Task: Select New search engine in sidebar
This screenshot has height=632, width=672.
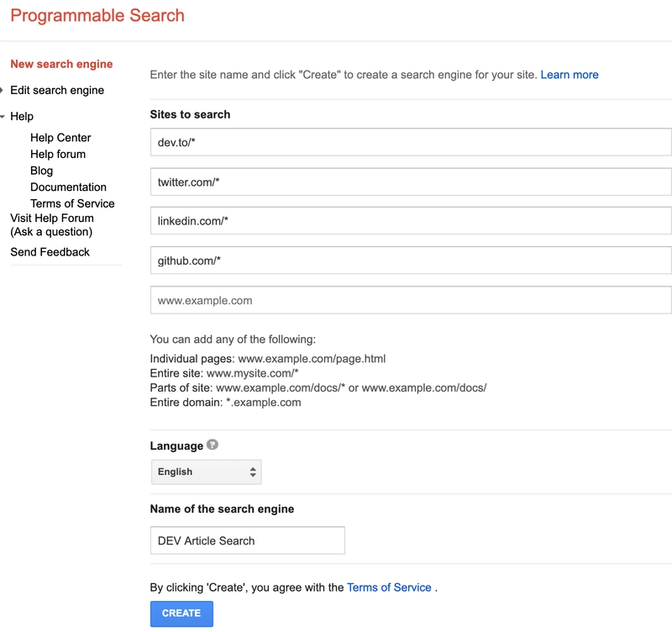Action: [61, 64]
